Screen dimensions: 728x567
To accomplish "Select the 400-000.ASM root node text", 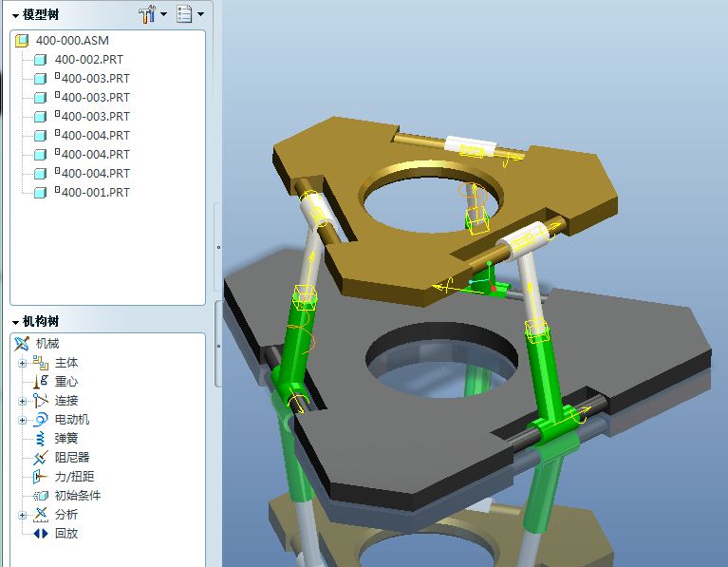I will [72, 41].
